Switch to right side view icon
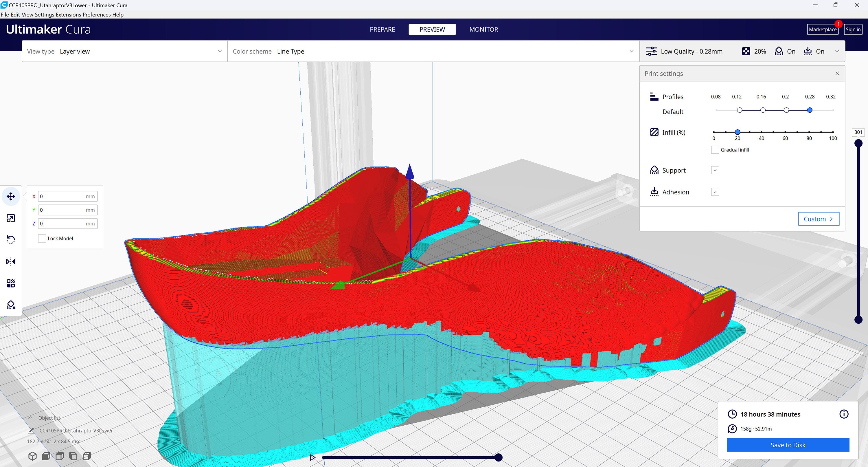The height and width of the screenshot is (467, 868). click(x=87, y=456)
